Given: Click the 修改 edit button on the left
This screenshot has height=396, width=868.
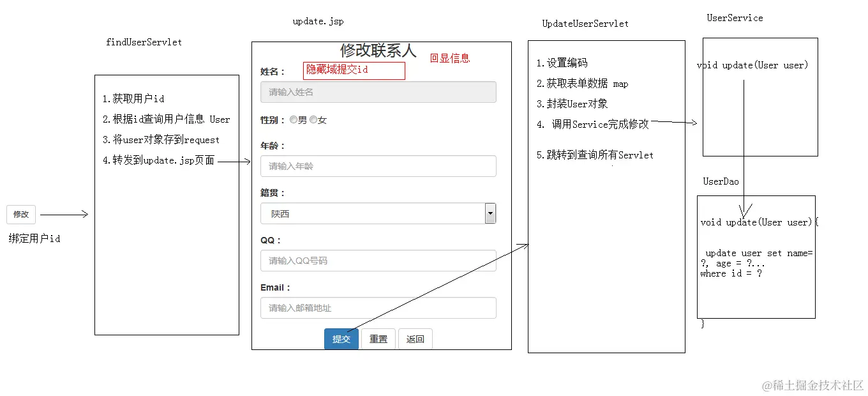Looking at the screenshot, I should (x=20, y=215).
